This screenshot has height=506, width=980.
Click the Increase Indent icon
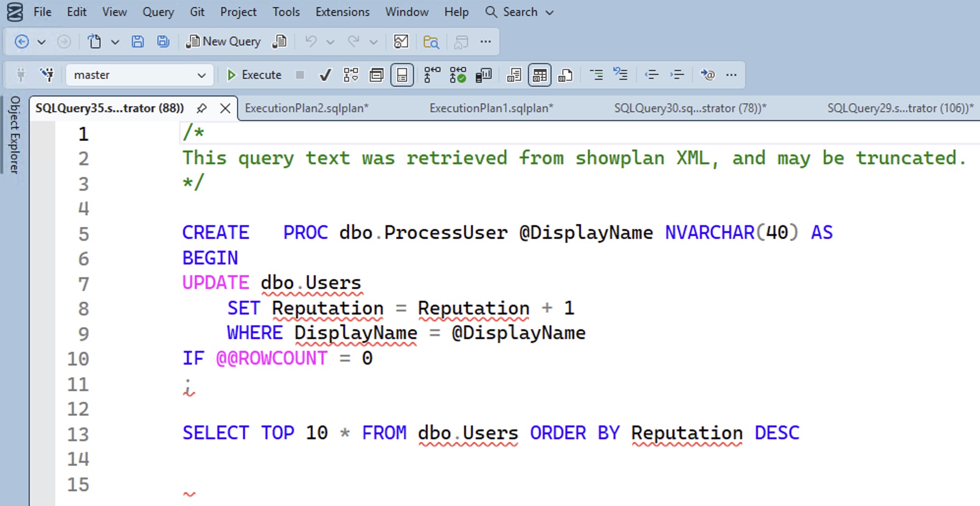coord(677,75)
